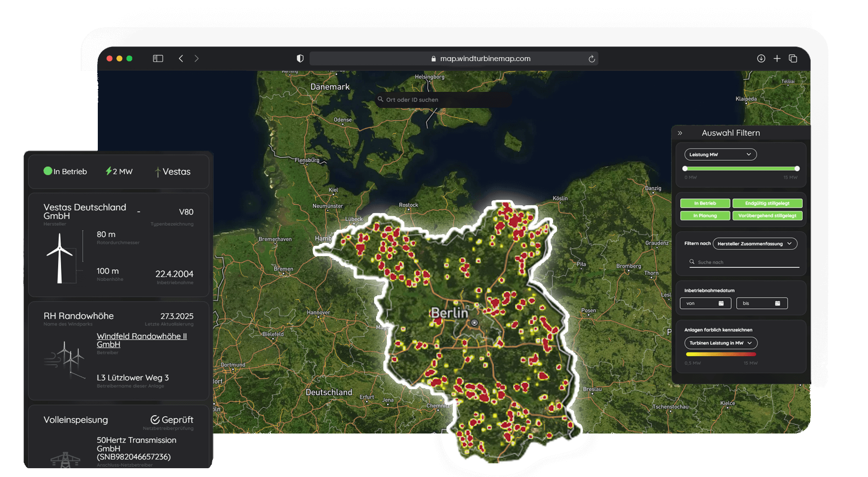This screenshot has width=868, height=477.
Task: Click the Ort oder ID suchen search field
Action: pos(444,100)
